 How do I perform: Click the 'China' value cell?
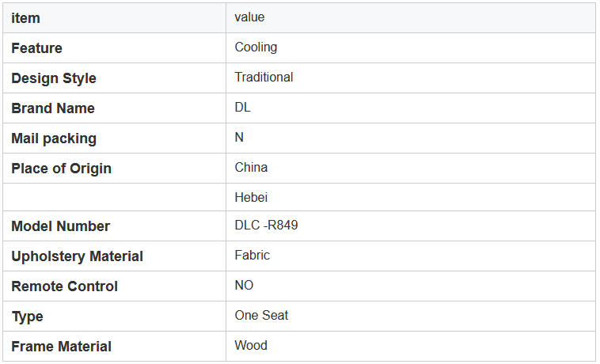click(x=411, y=169)
